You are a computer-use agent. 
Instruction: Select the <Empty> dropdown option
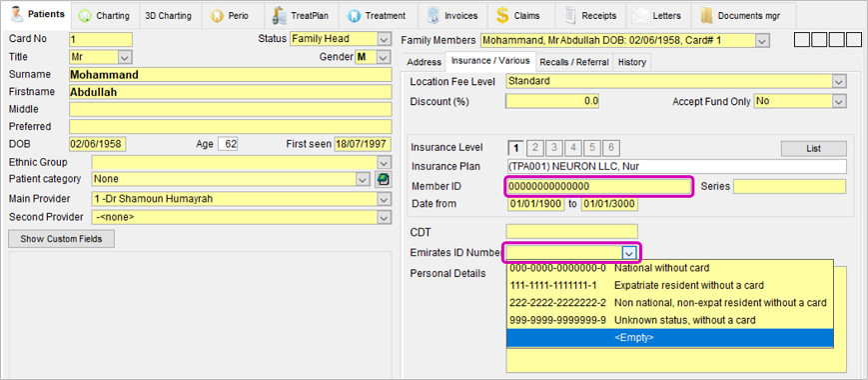pos(670,337)
